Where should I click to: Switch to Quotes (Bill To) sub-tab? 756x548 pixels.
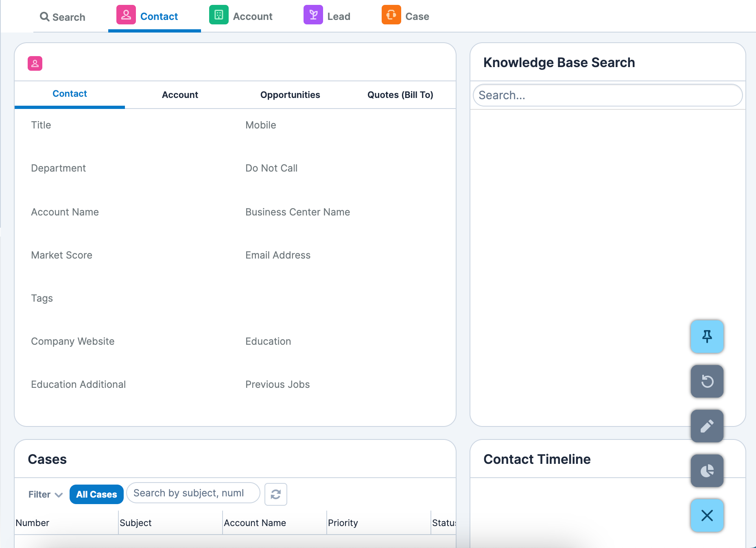point(400,95)
